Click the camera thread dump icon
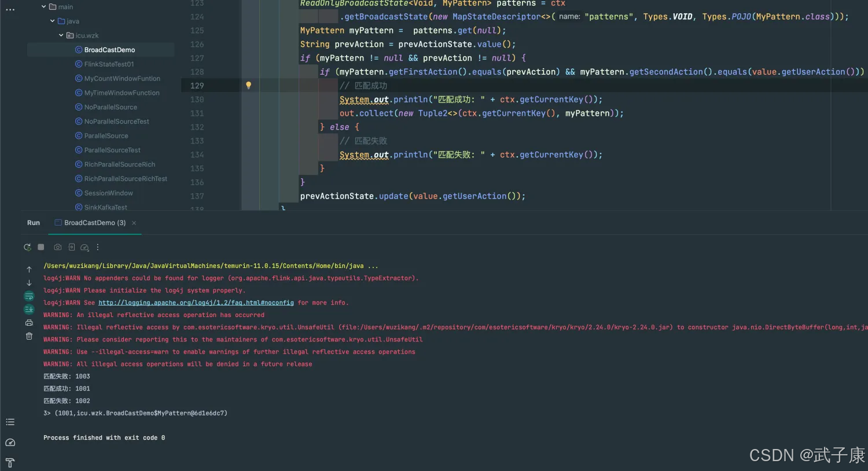Image resolution: width=868 pixels, height=471 pixels. (x=58, y=247)
